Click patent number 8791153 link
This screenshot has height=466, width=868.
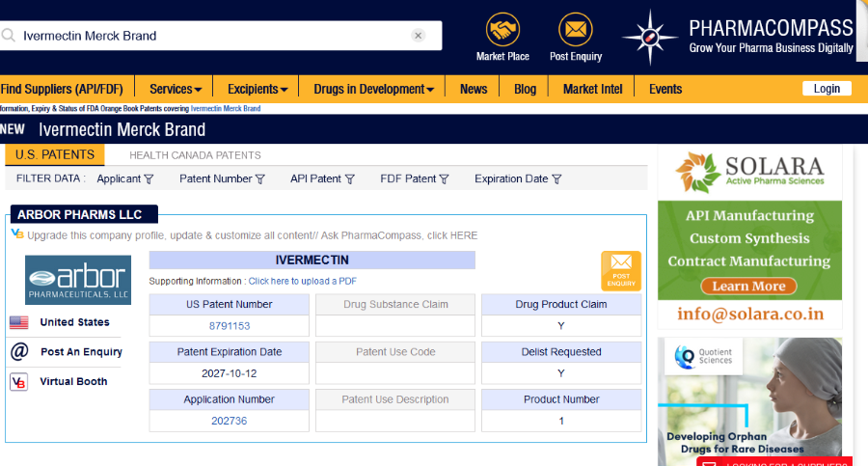230,326
